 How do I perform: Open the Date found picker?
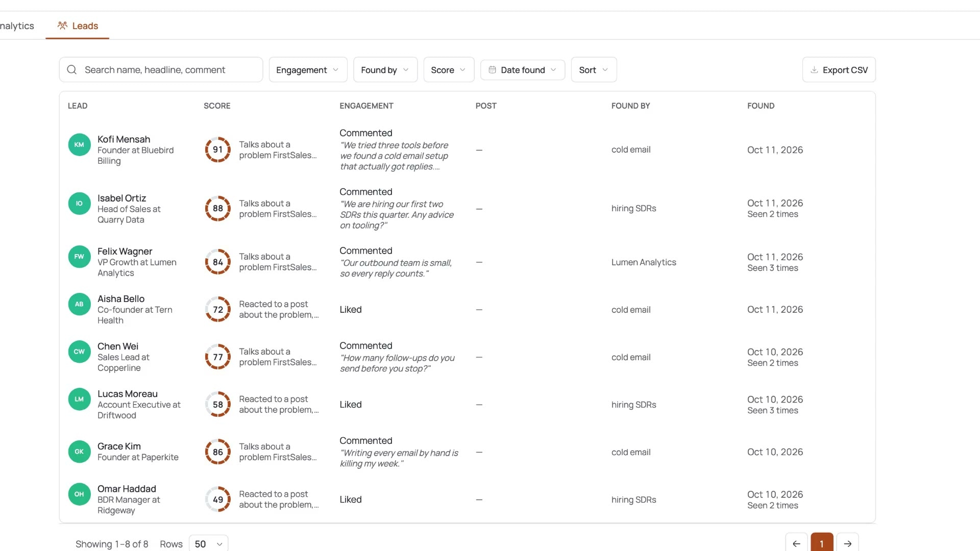click(x=523, y=69)
